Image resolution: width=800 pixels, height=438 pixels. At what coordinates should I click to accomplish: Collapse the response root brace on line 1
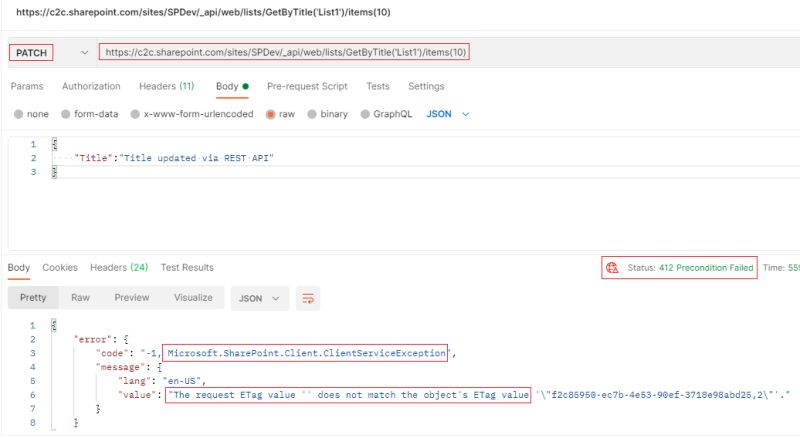tap(55, 325)
